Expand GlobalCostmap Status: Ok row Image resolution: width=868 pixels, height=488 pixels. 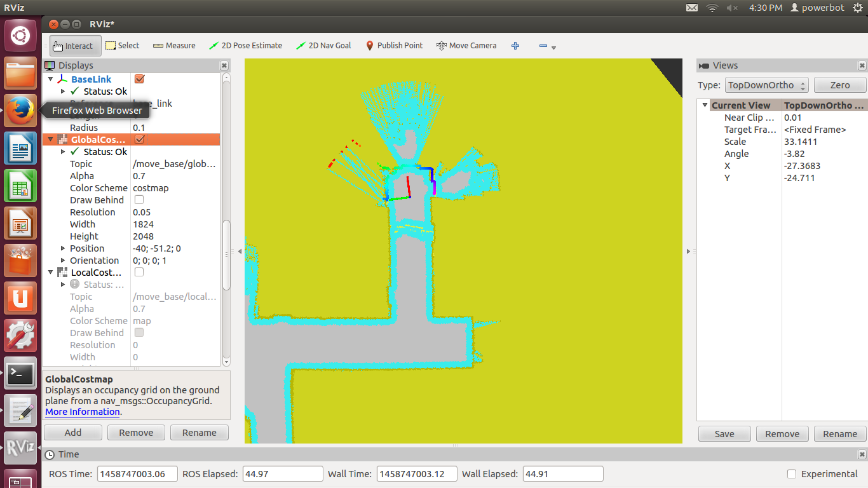click(x=63, y=152)
